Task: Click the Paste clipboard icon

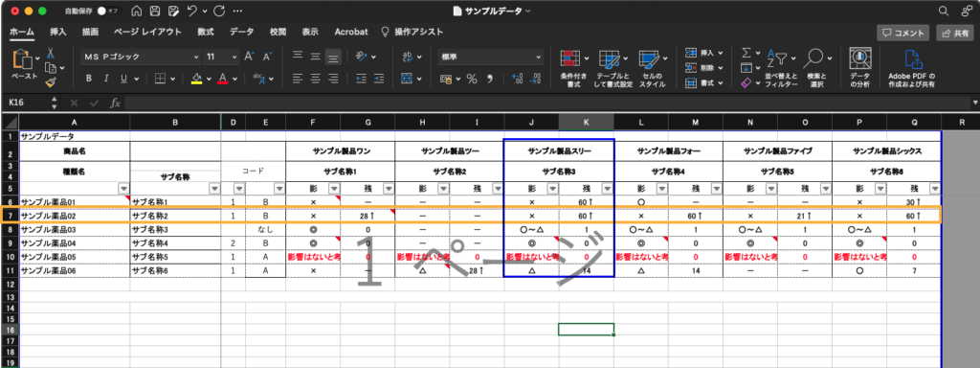Action: [23, 58]
